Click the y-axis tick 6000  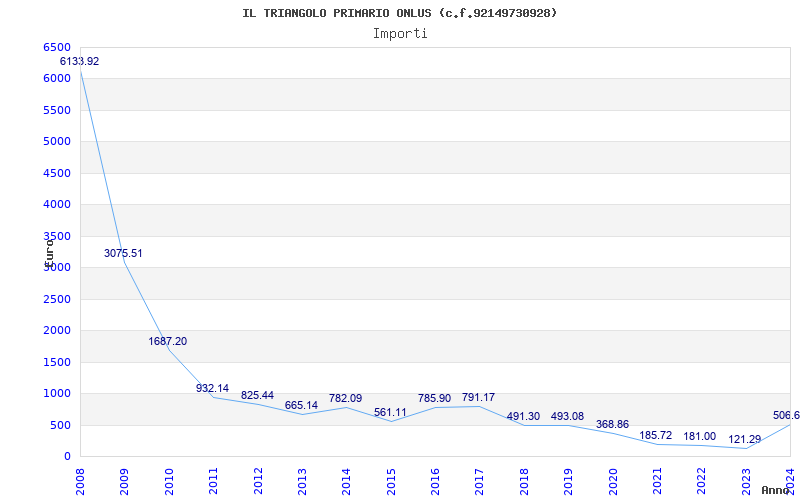tap(57, 79)
